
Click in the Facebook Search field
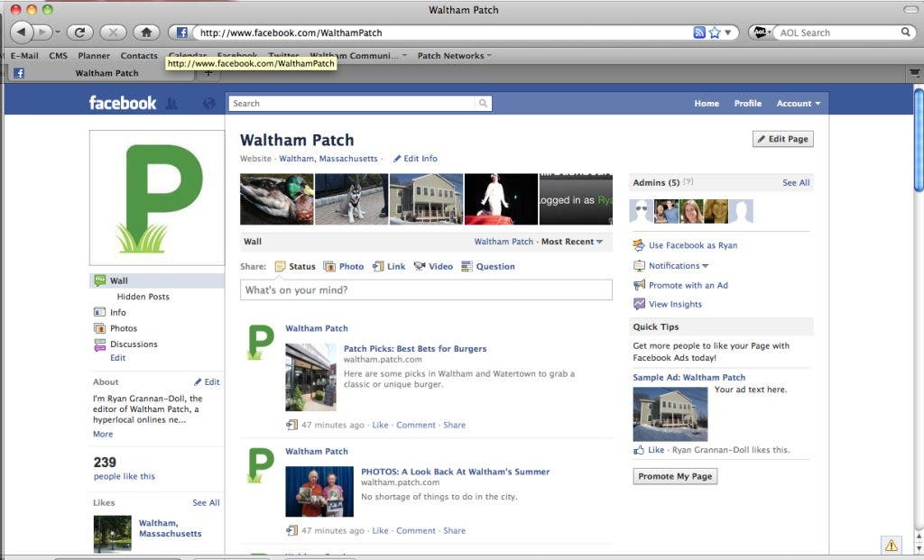click(352, 103)
